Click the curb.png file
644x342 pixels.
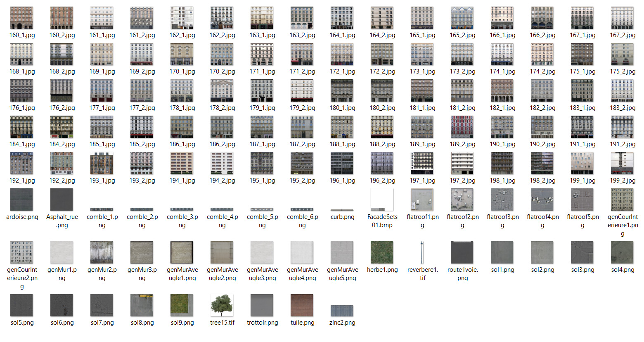342,210
